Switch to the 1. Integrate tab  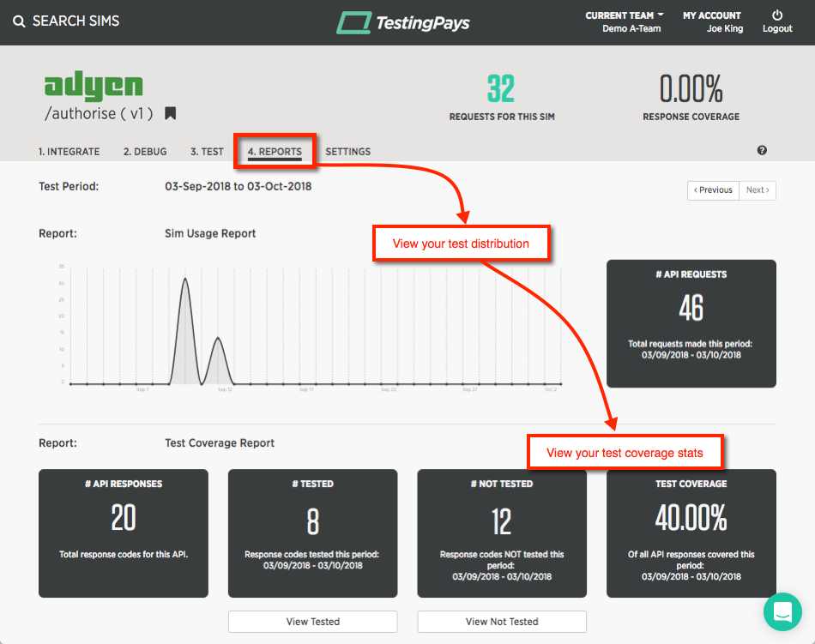[x=69, y=152]
